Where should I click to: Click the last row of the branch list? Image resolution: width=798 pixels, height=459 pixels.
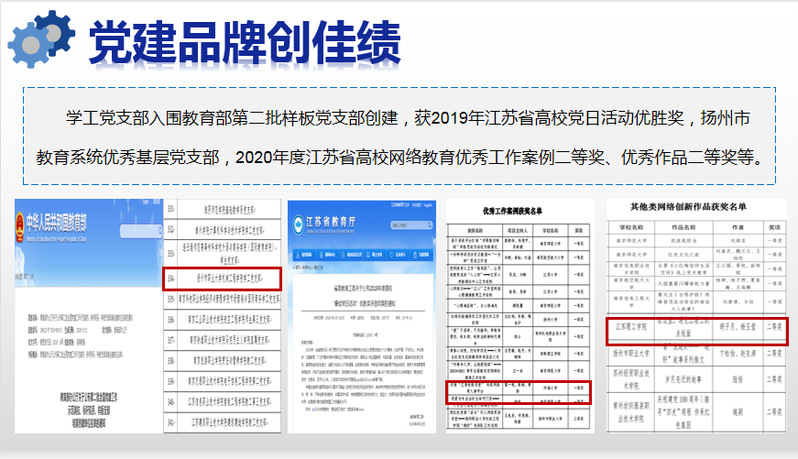coord(222,420)
